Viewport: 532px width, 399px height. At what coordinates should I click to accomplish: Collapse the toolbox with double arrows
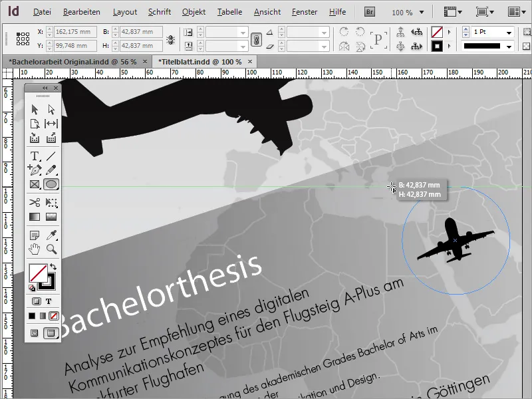click(x=45, y=88)
